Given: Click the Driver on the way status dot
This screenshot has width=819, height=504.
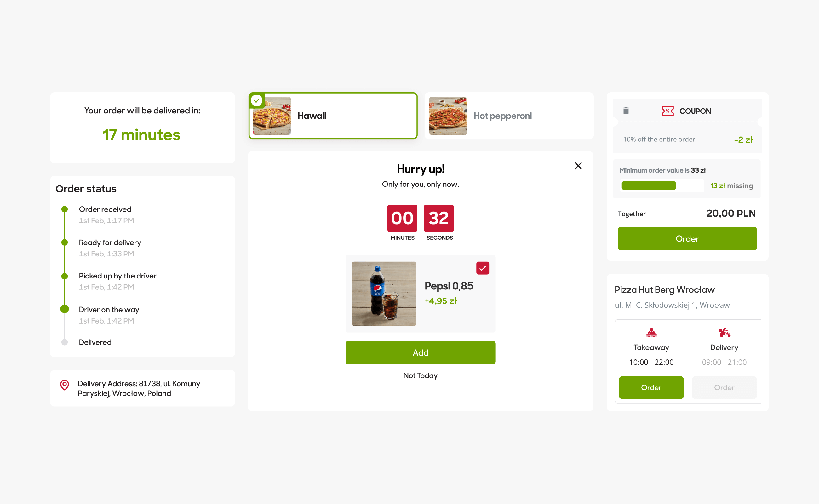Looking at the screenshot, I should tap(64, 309).
